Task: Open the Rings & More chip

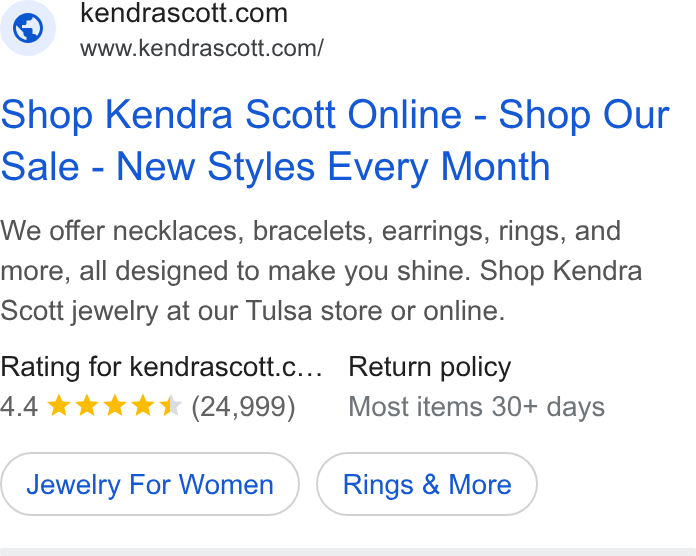Action: [427, 484]
